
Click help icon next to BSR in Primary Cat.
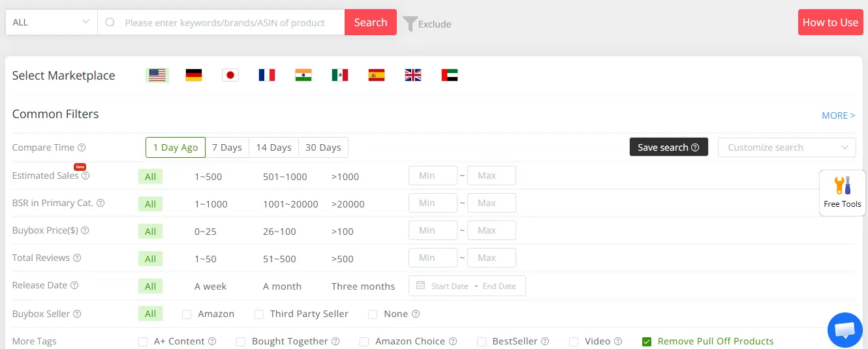[x=101, y=203]
